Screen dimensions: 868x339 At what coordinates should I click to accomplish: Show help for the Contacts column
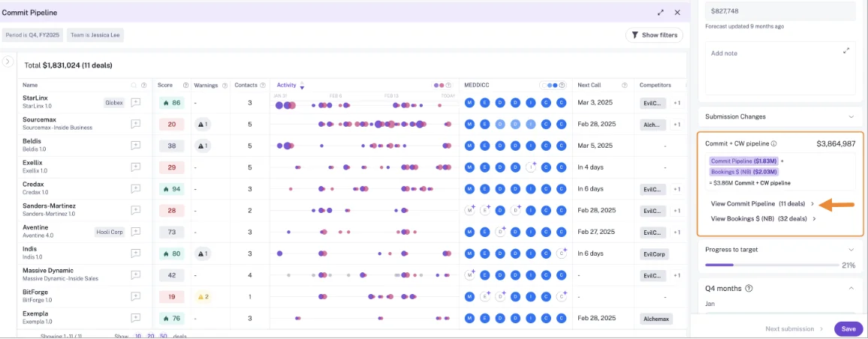click(x=263, y=85)
